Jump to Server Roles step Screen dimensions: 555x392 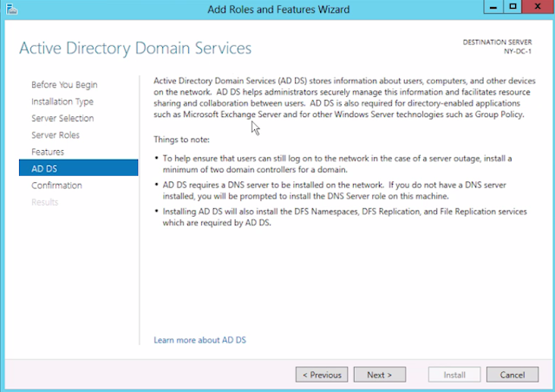[x=55, y=135]
